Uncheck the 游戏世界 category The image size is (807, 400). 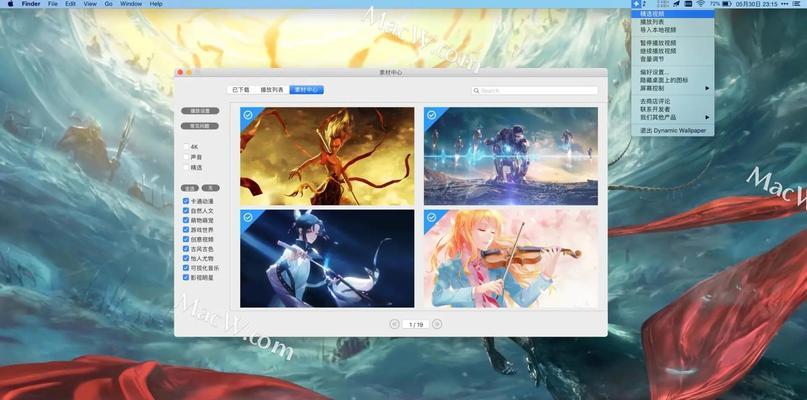point(186,230)
